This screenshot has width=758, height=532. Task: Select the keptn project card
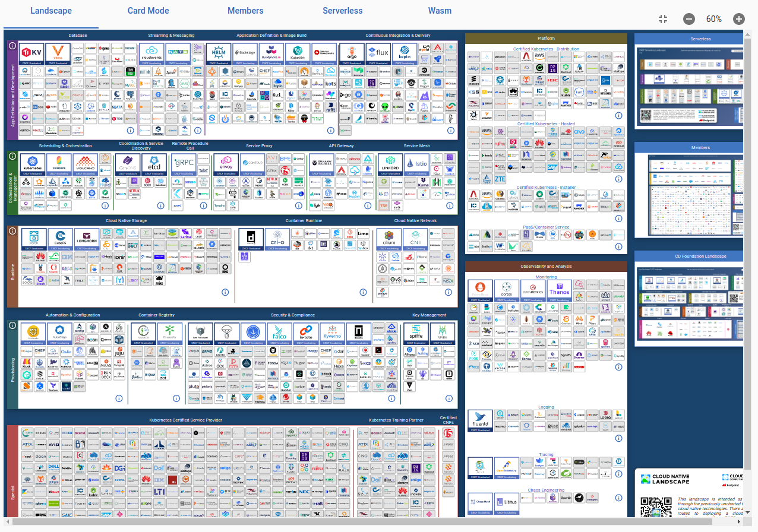[405, 54]
